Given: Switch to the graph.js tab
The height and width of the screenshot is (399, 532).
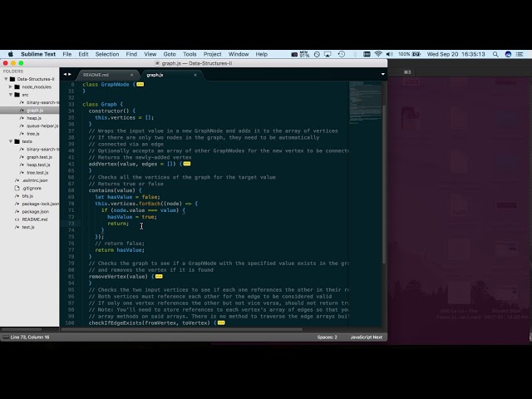Looking at the screenshot, I should point(155,75).
